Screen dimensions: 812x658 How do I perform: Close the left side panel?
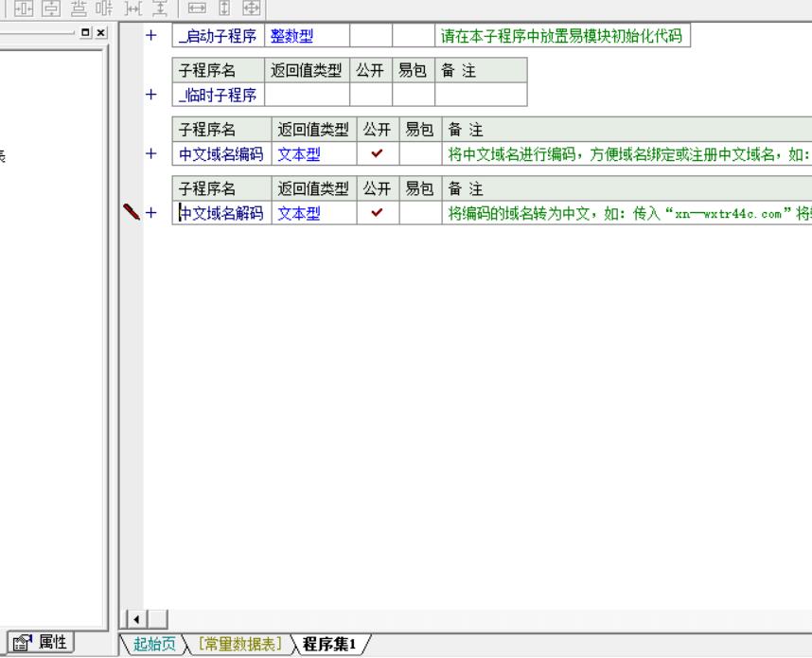101,32
